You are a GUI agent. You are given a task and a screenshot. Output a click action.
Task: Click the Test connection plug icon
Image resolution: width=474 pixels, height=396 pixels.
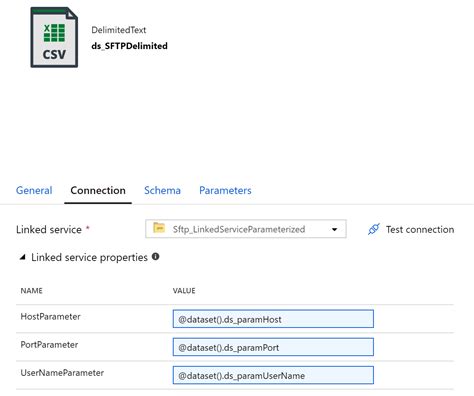coord(373,229)
